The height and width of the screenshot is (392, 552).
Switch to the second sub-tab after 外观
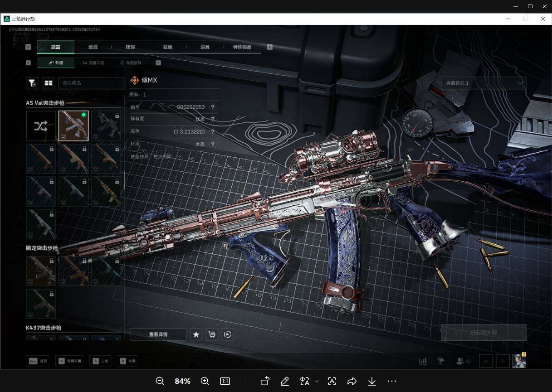[93, 63]
